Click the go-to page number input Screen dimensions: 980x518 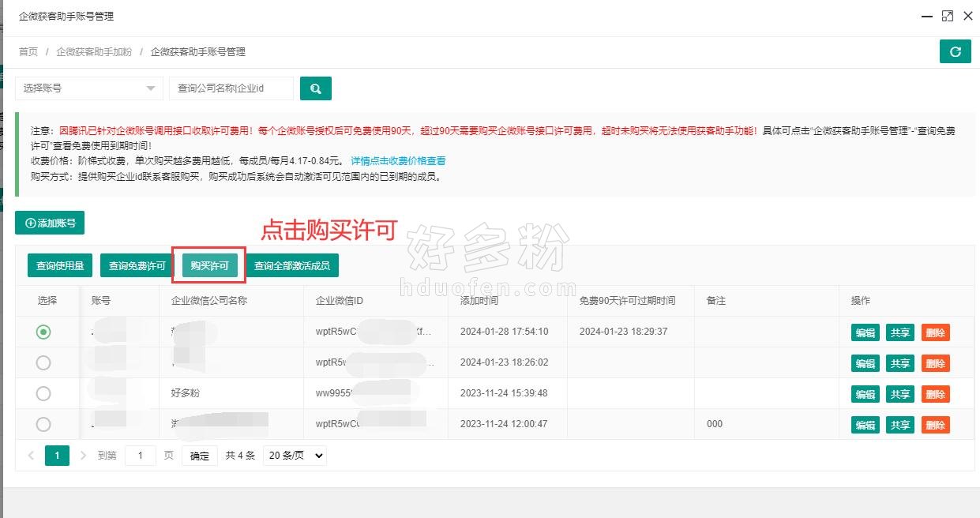point(141,456)
